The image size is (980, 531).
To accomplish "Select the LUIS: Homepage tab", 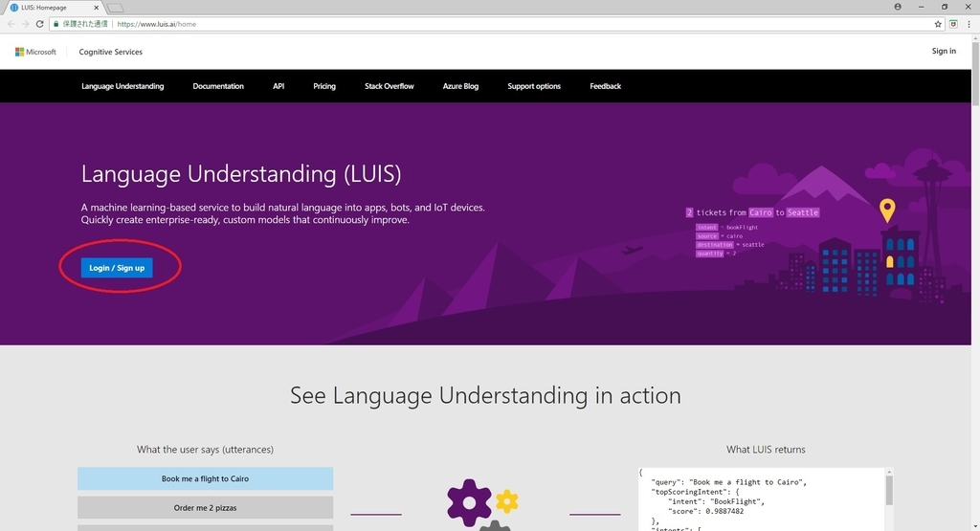I will tap(53, 8).
